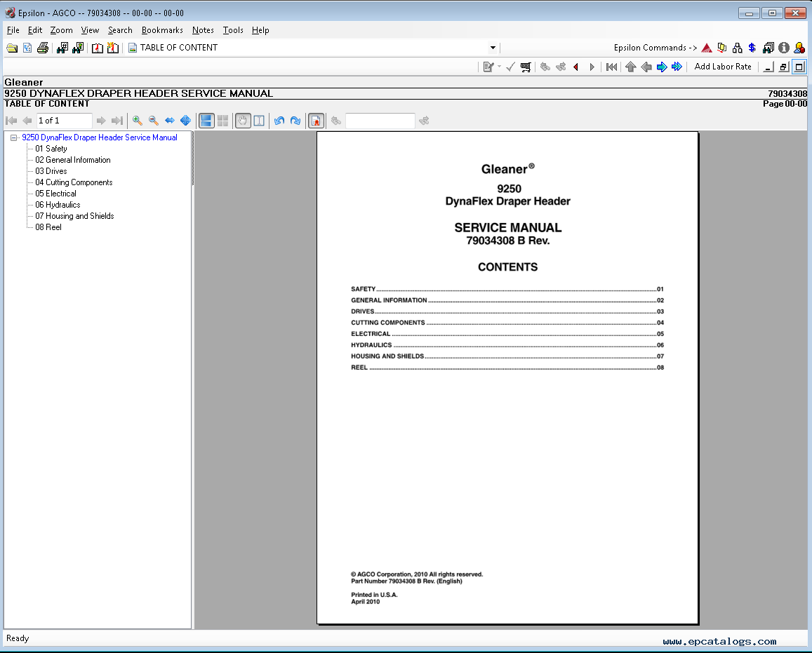812x653 pixels.
Task: Toggle thumbnail grid view mode
Action: point(222,121)
